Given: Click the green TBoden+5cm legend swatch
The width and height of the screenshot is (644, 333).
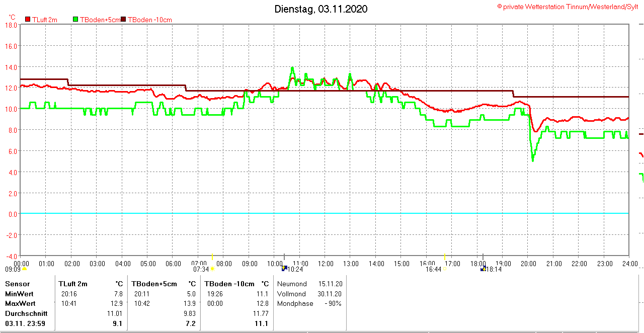Looking at the screenshot, I should point(75,20).
